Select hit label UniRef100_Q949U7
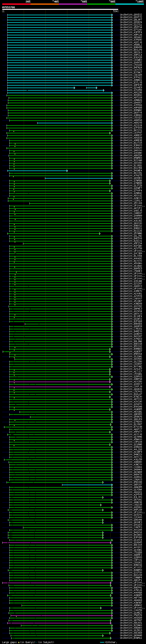The height and width of the screenshot is (644, 146). point(131,103)
